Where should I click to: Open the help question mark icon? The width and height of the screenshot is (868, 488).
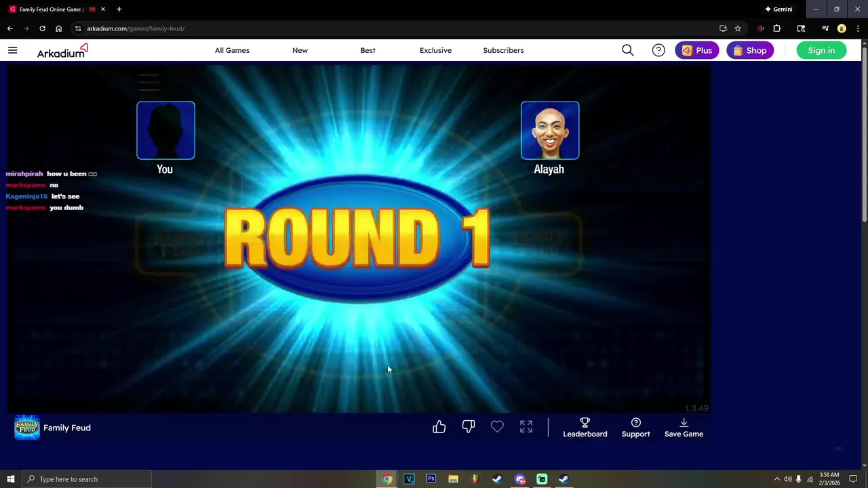[x=658, y=50]
